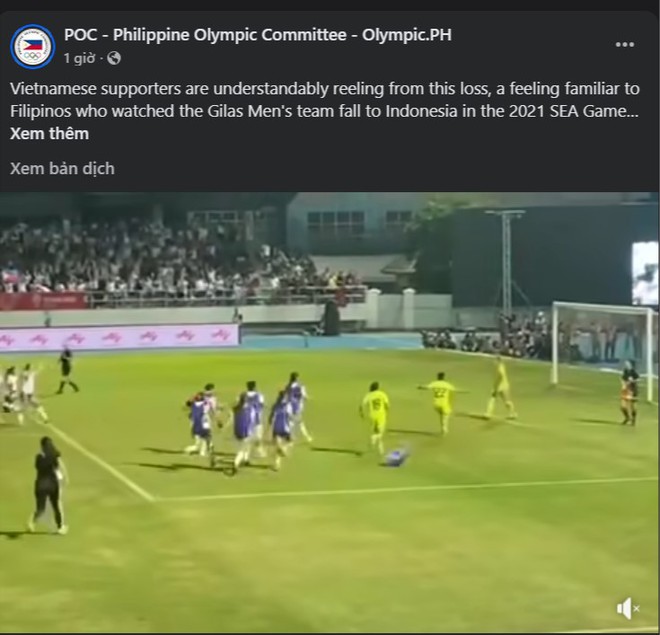This screenshot has height=635, width=660.
Task: Click the cheering crowd in the stands
Action: (x=177, y=261)
